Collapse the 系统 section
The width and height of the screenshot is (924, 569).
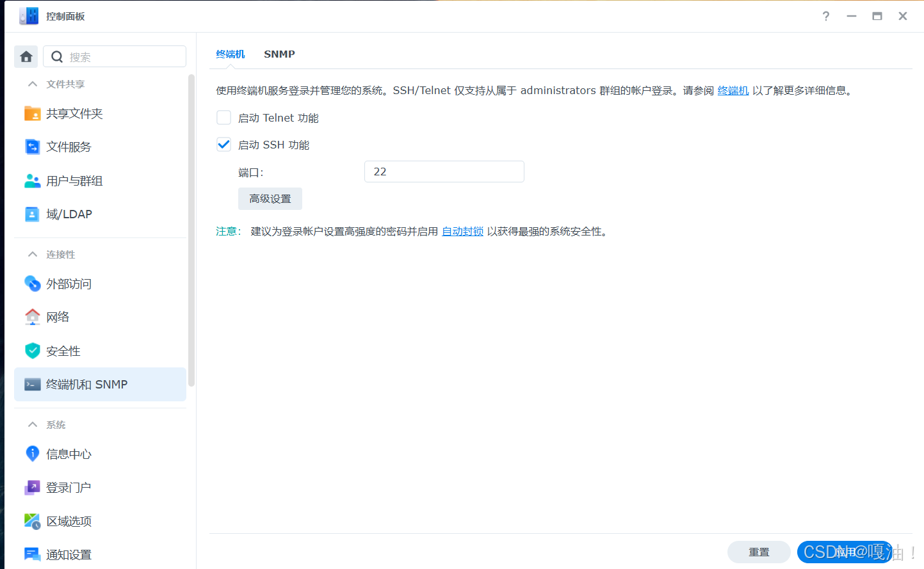[33, 424]
